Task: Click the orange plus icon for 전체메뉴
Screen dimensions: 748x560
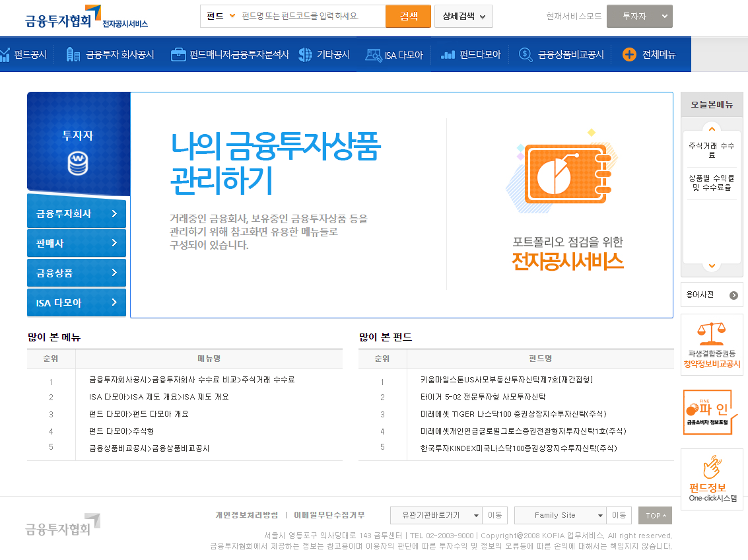Action: [x=629, y=54]
